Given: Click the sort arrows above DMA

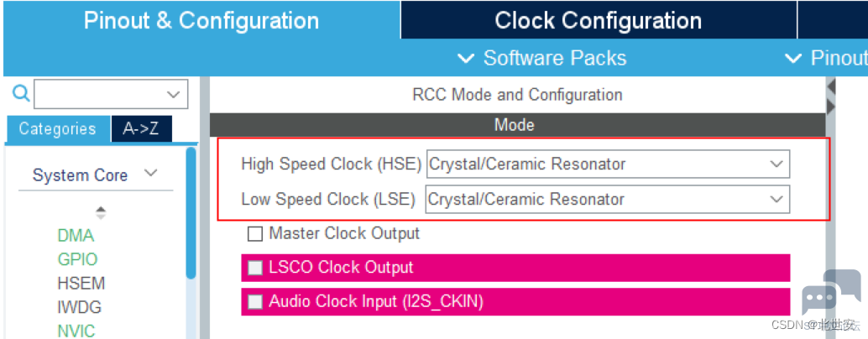Looking at the screenshot, I should pyautogui.click(x=101, y=212).
